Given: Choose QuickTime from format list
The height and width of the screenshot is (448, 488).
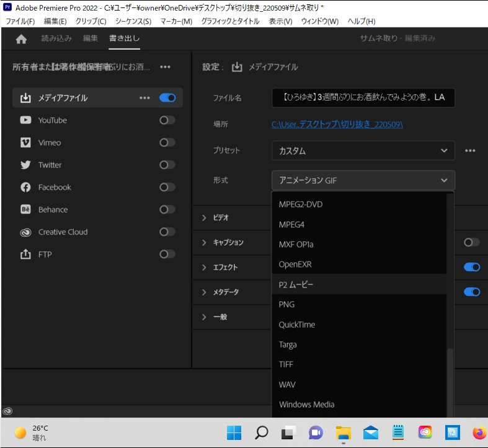Looking at the screenshot, I should pos(359,325).
